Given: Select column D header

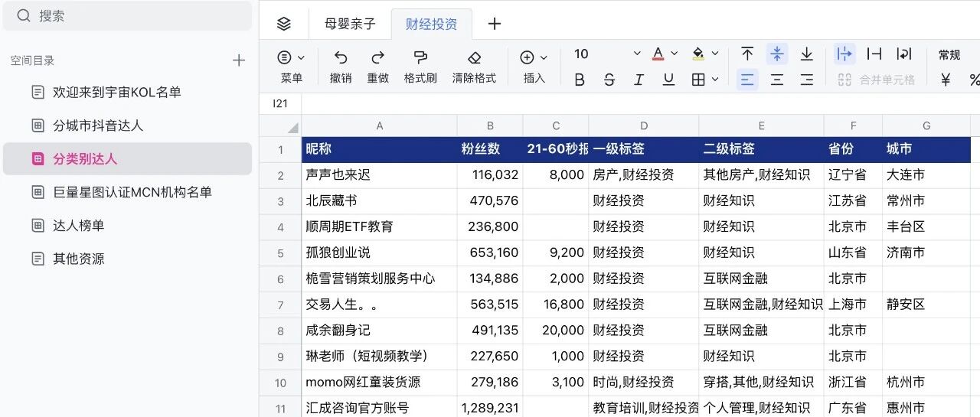Looking at the screenshot, I should click(644, 126).
